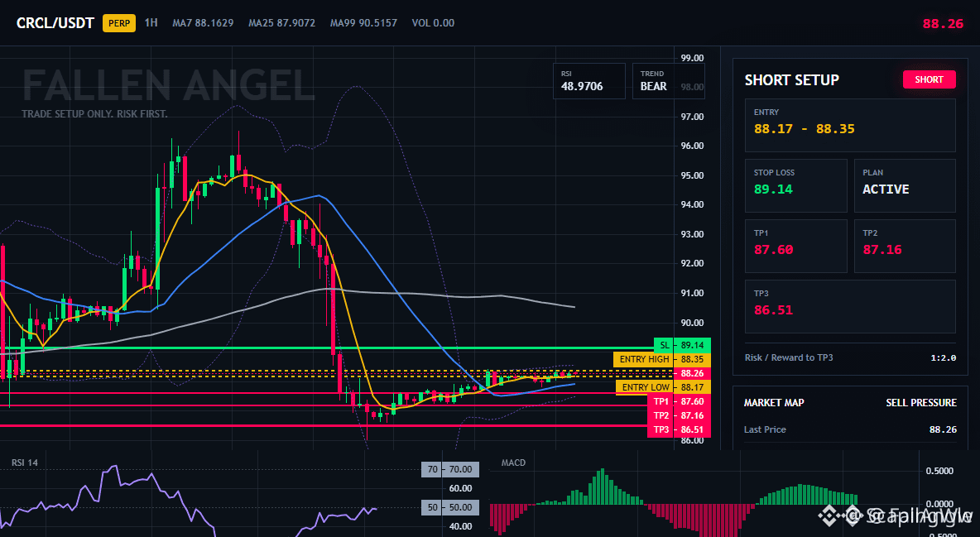Click the TP1 87.60 chart axis marker
The width and height of the screenshot is (980, 537).
coord(679,401)
